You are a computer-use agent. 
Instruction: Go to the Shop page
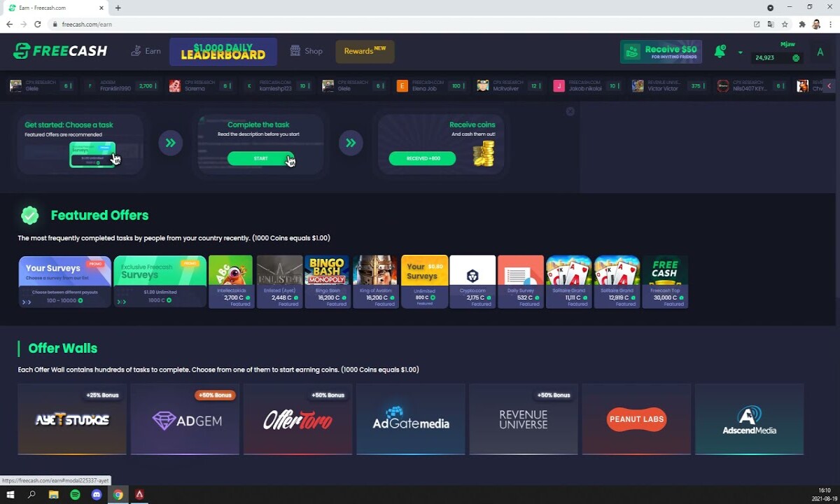[307, 51]
